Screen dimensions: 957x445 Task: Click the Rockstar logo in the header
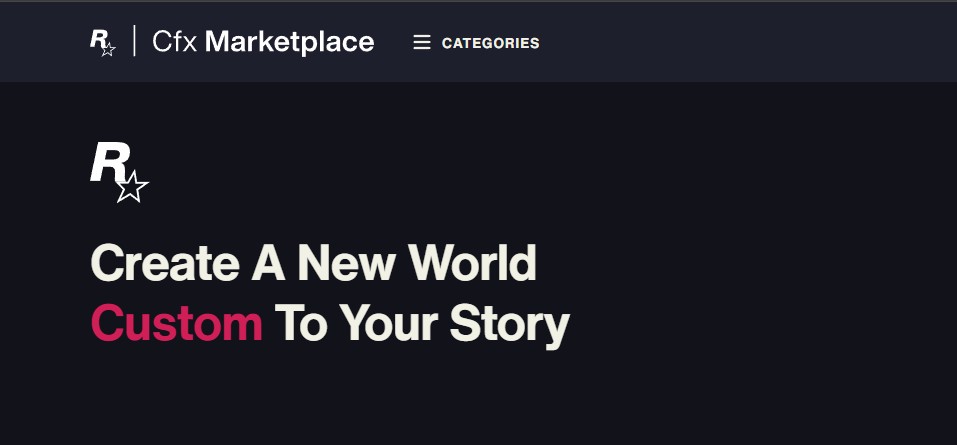103,42
